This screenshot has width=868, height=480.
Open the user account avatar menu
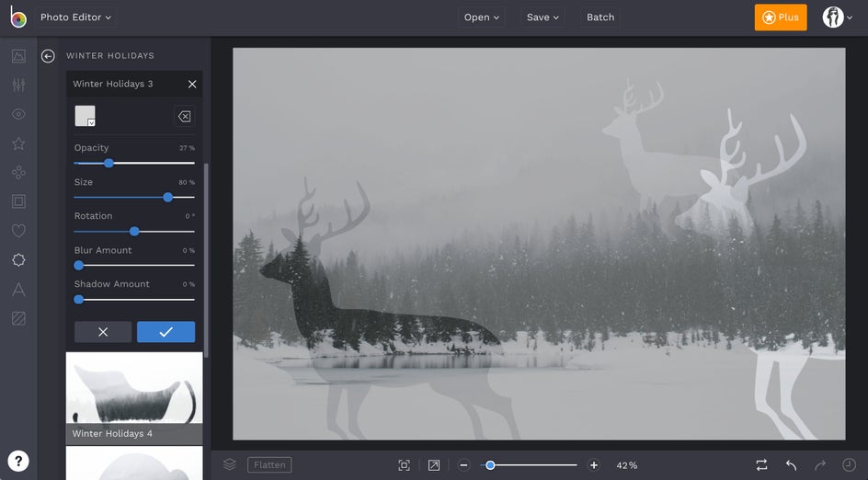point(837,17)
